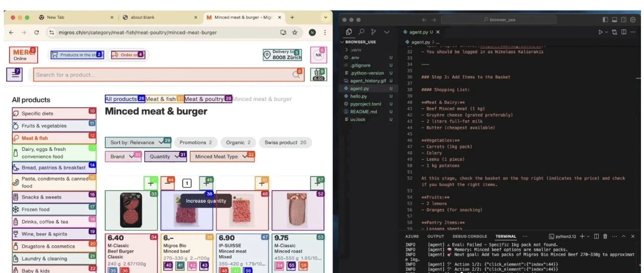The image size is (644, 273).
Task: Click the Delivery to 8008 Zürich button
Action: pos(282,55)
